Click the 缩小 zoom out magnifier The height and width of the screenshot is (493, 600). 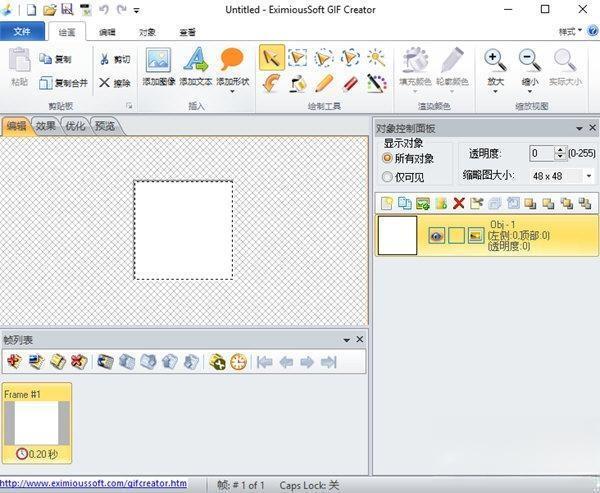[x=530, y=60]
